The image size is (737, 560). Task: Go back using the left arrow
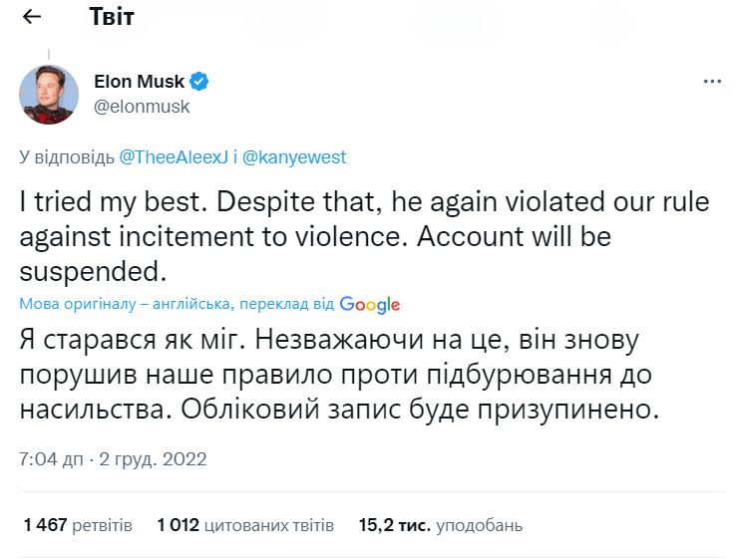pos(32,17)
